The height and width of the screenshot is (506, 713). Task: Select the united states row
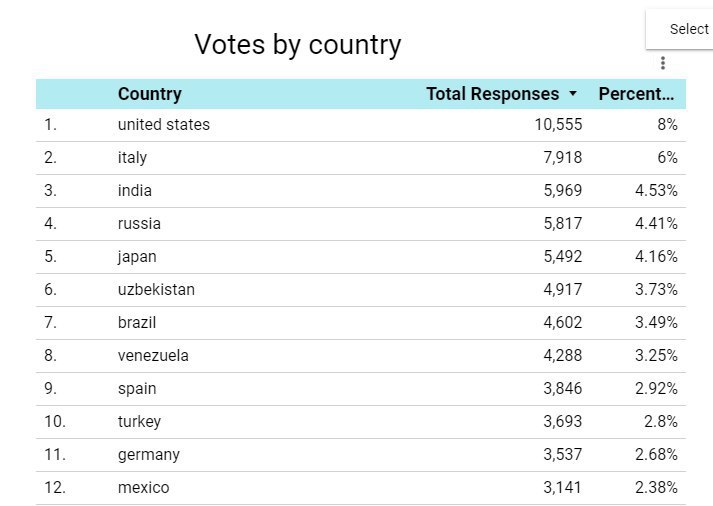click(361, 125)
